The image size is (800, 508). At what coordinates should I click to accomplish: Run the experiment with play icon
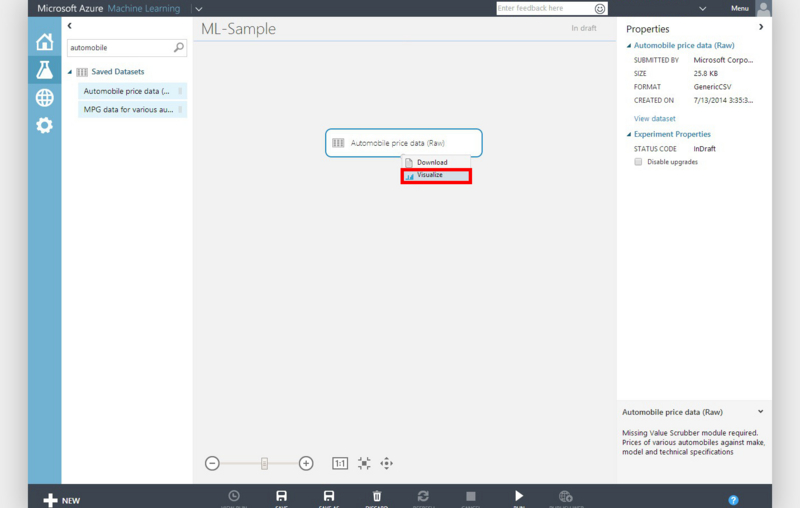click(x=519, y=496)
